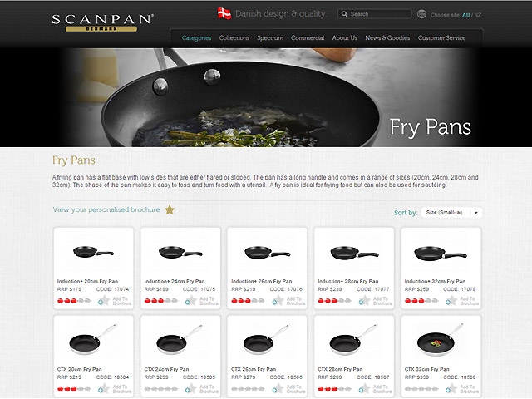The width and height of the screenshot is (532, 399).
Task: Click rating icons of Induction+ 24cm Fry Pan
Action: tap(161, 301)
